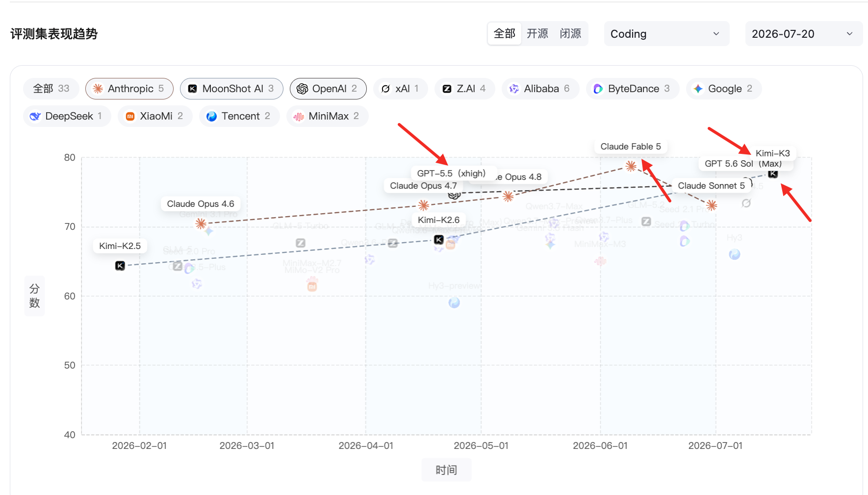Toggle the 全部 33 vendor chip

tap(51, 89)
